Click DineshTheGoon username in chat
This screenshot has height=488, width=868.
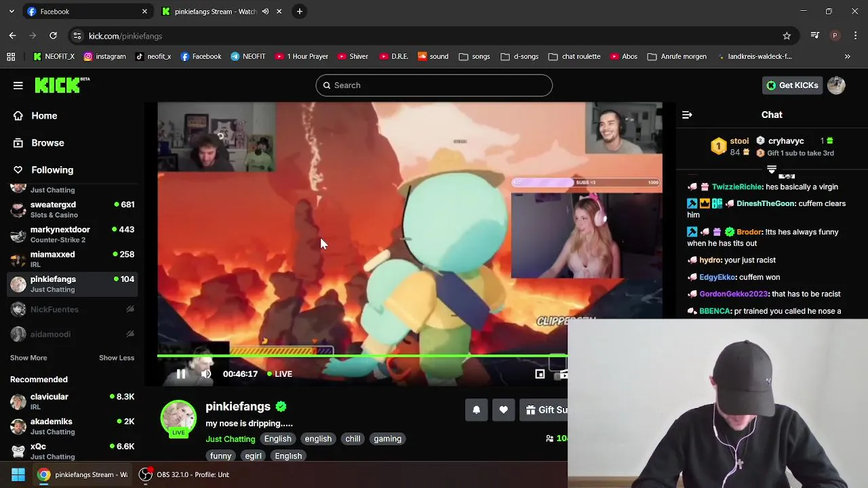[x=765, y=204]
